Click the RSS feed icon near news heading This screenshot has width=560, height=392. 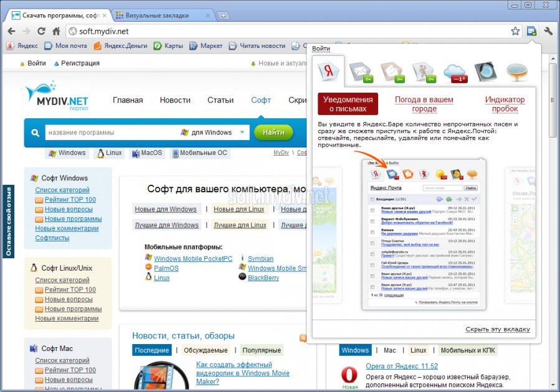303,338
